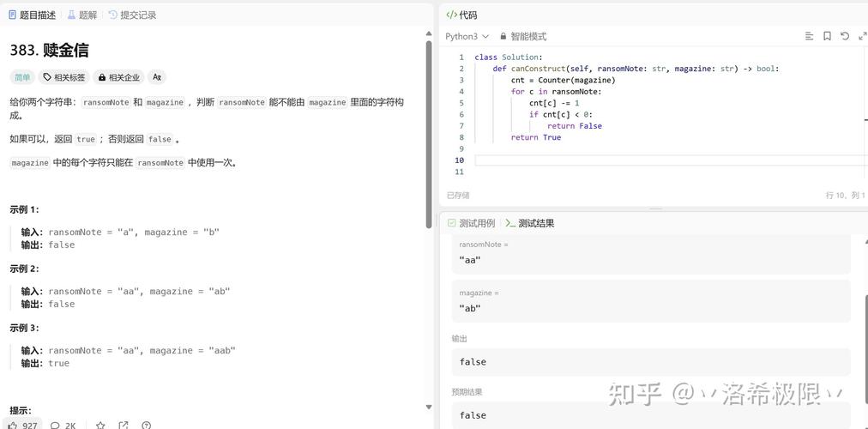This screenshot has height=429, width=868.
Task: Click the 'for c in ransomNote' line
Action: tap(556, 91)
